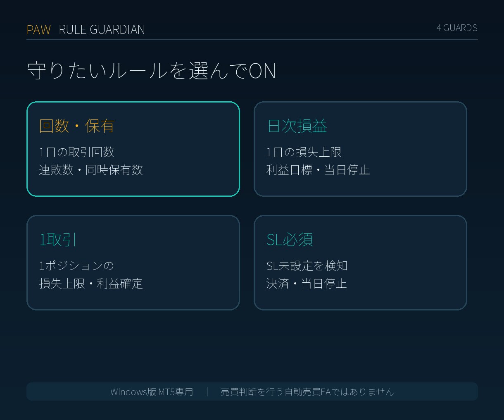Click the 利益目標・当日停止 description line
Screen dimensions: 504x420
pyautogui.click(x=318, y=170)
